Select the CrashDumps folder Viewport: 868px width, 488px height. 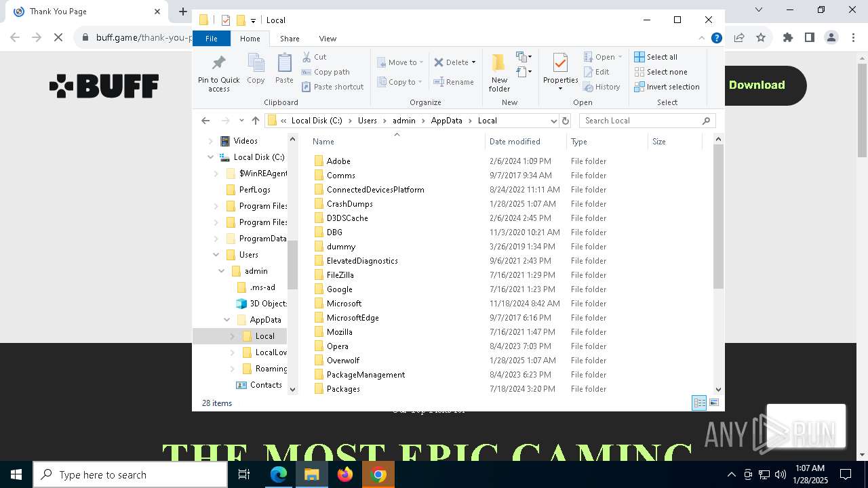point(349,204)
